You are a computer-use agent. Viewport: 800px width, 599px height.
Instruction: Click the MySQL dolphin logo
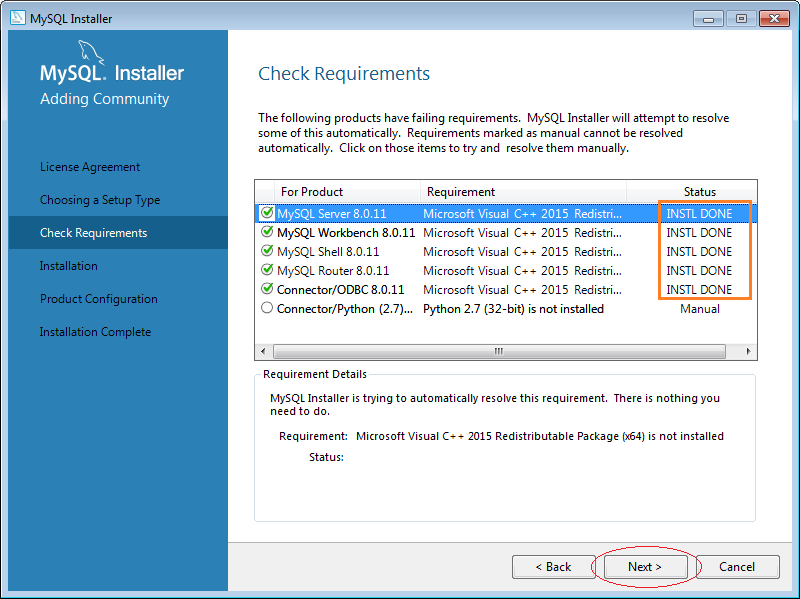(90, 53)
